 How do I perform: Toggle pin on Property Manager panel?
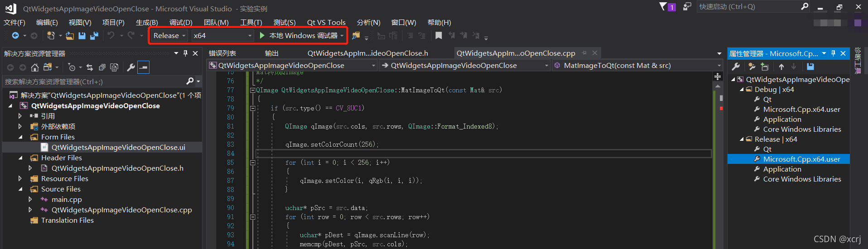pos(833,53)
